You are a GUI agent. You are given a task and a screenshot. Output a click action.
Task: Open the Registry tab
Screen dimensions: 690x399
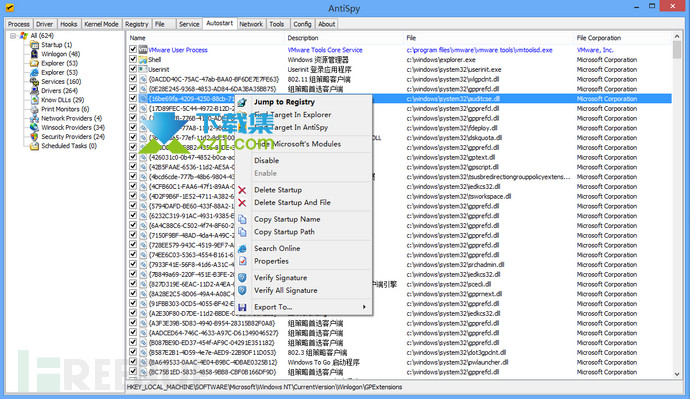coord(137,24)
